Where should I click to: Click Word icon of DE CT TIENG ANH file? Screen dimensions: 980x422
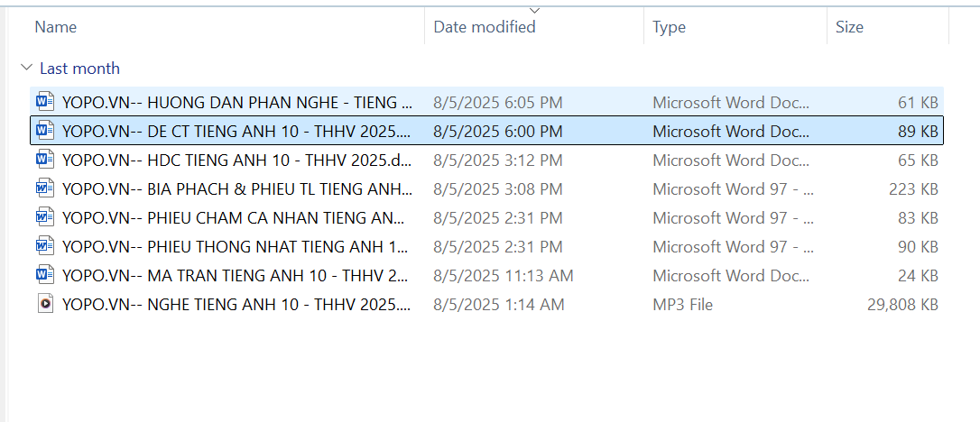point(44,131)
